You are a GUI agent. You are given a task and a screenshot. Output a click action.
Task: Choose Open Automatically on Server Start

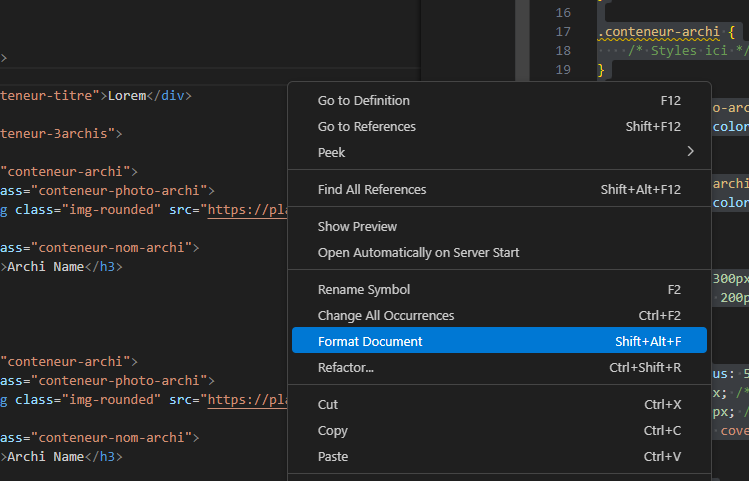(x=418, y=252)
